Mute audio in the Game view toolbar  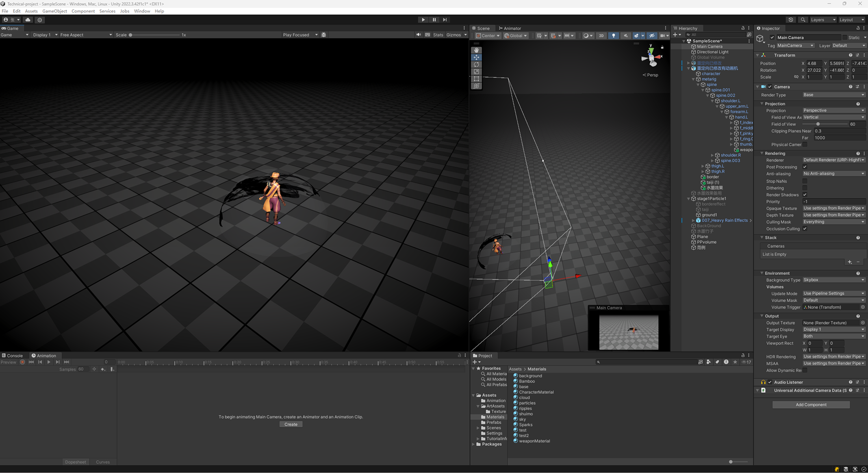click(419, 35)
